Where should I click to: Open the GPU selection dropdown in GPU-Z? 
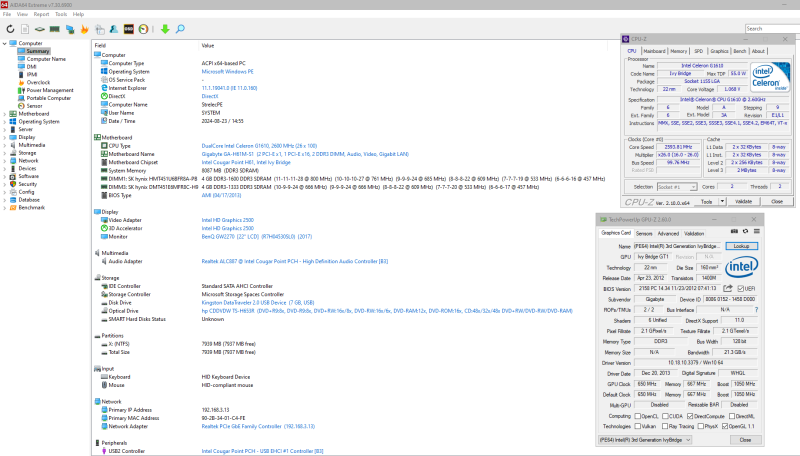(x=645, y=440)
